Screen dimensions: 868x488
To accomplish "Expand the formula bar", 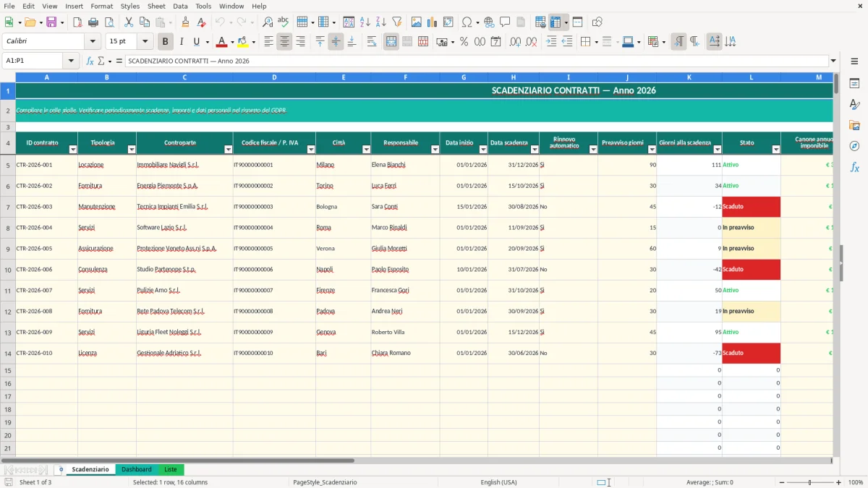I will pyautogui.click(x=834, y=61).
